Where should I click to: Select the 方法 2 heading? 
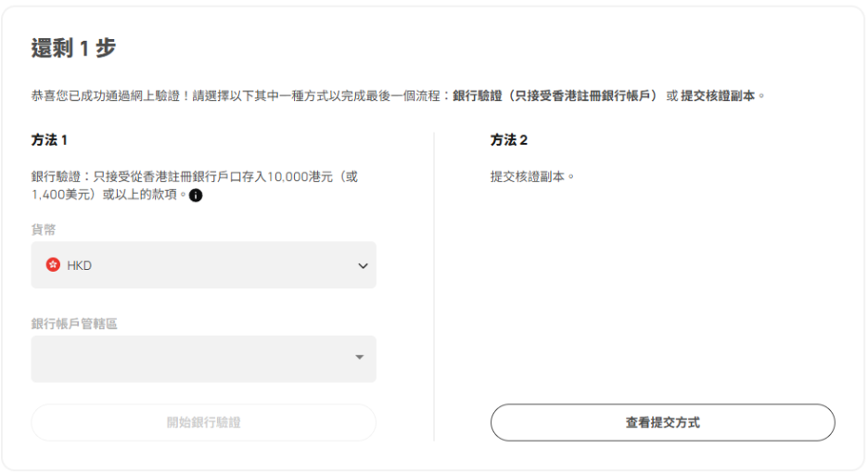(x=509, y=140)
